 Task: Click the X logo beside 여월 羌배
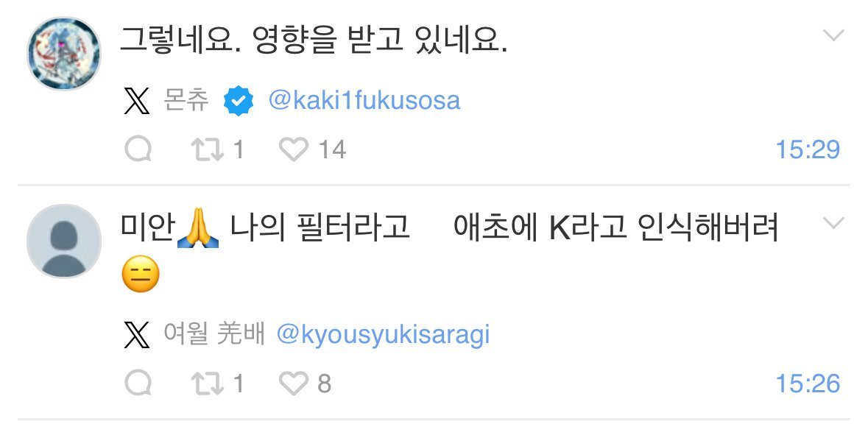[x=136, y=334]
